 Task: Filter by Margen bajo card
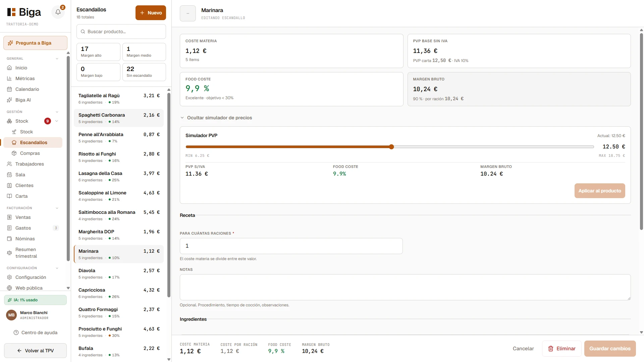coord(98,72)
